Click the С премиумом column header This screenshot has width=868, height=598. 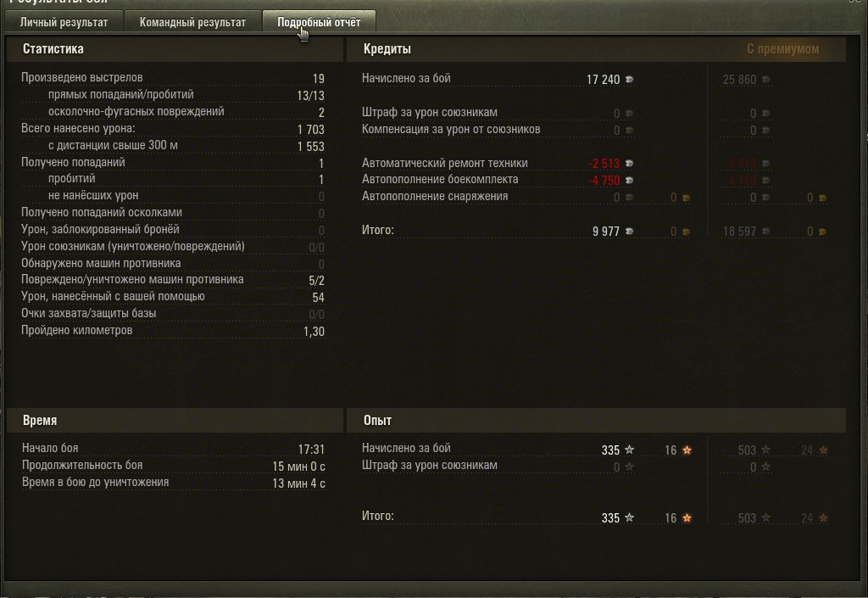782,48
